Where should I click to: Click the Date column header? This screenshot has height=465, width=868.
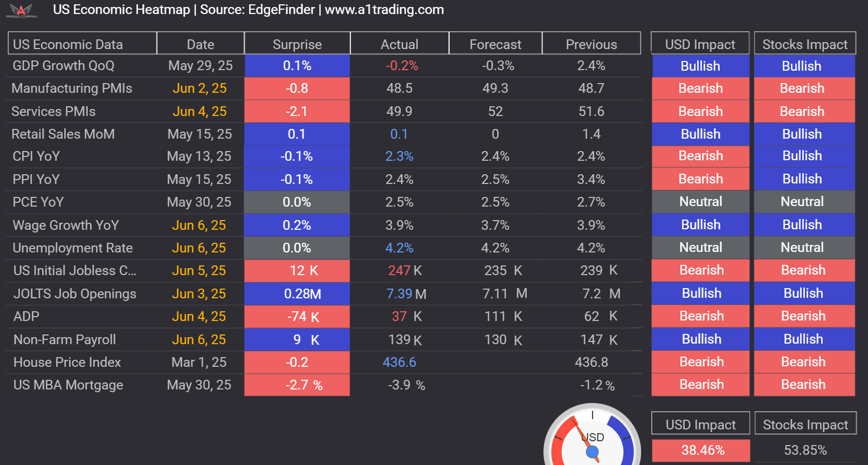[x=201, y=44]
